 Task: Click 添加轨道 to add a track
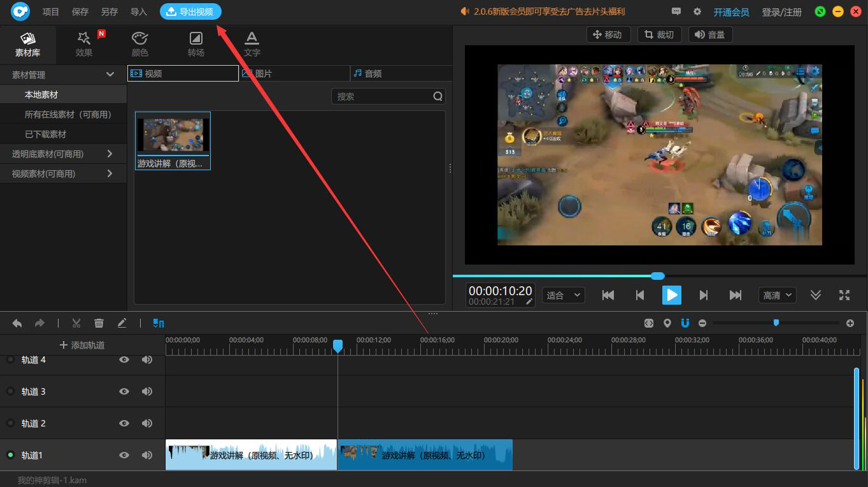tap(82, 345)
